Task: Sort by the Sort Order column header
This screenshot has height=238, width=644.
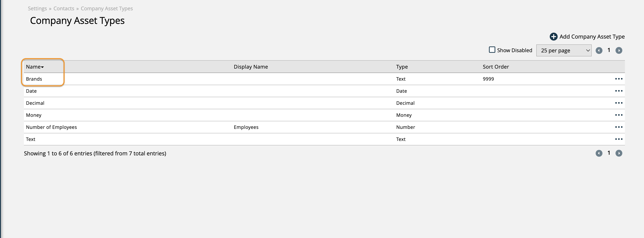Action: [x=496, y=67]
